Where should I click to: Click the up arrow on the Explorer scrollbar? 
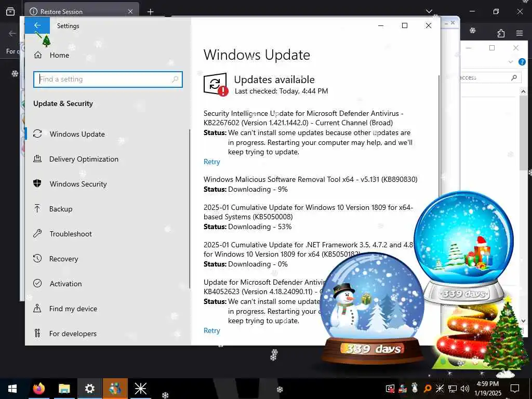[523, 91]
